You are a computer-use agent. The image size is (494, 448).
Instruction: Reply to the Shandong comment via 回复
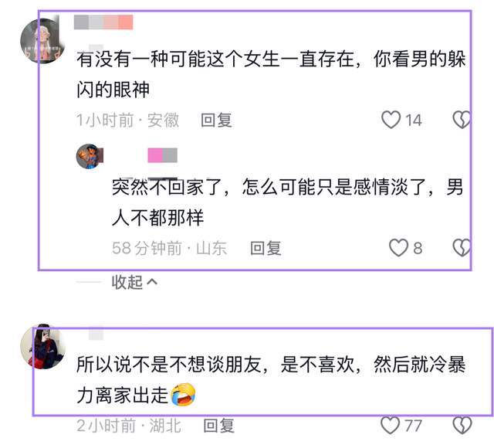point(266,248)
